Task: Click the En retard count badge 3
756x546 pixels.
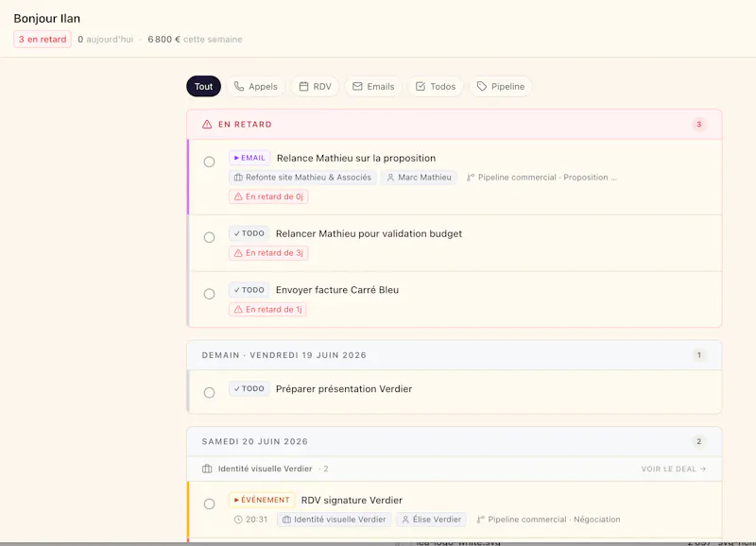Action: (698, 125)
